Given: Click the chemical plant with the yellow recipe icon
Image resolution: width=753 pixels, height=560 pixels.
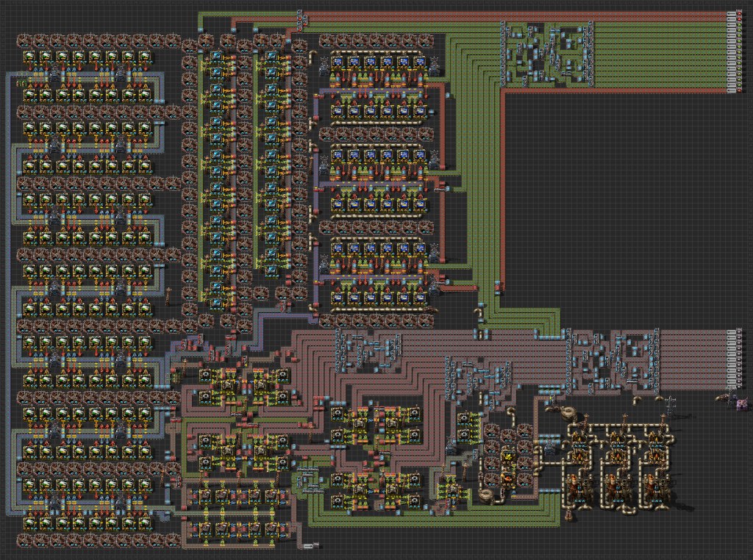Looking at the screenshot, I should click(507, 457).
